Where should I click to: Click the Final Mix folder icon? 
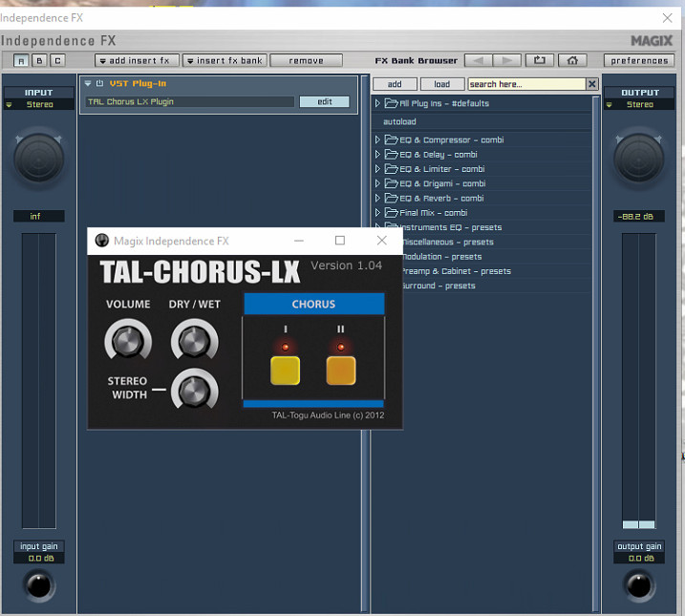(391, 213)
